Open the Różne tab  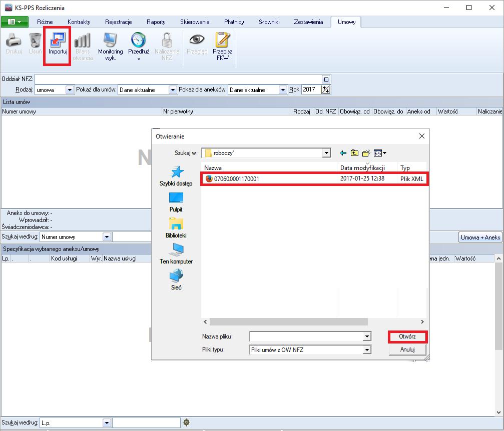click(45, 22)
